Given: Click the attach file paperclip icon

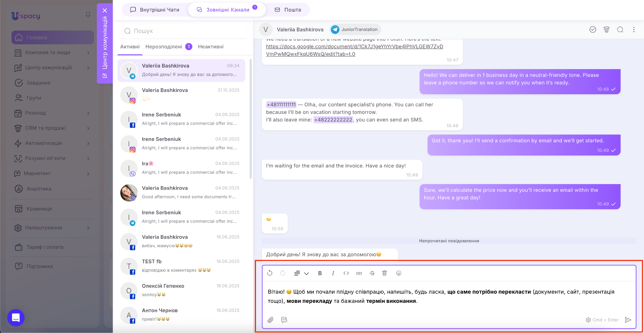Looking at the screenshot, I should (x=270, y=320).
